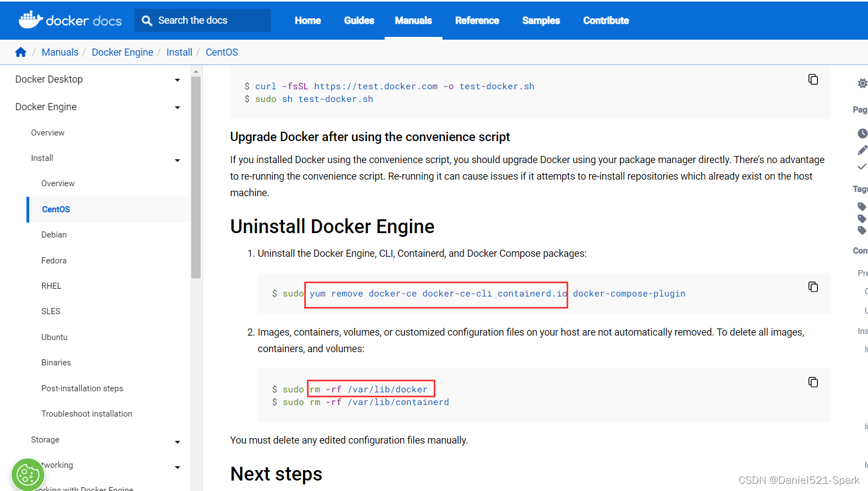Go to the home breadcrumb house icon
Viewport: 868px width, 491px height.
(x=21, y=52)
